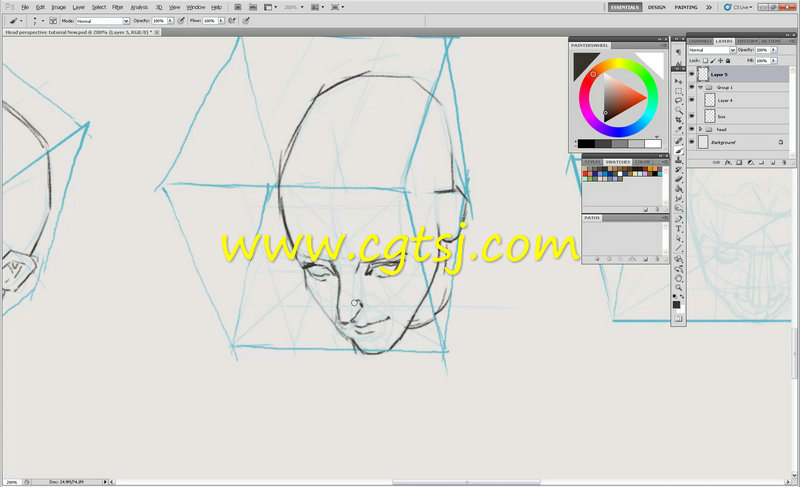The width and height of the screenshot is (800, 487).
Task: Select the Hand tool
Action: tap(678, 278)
